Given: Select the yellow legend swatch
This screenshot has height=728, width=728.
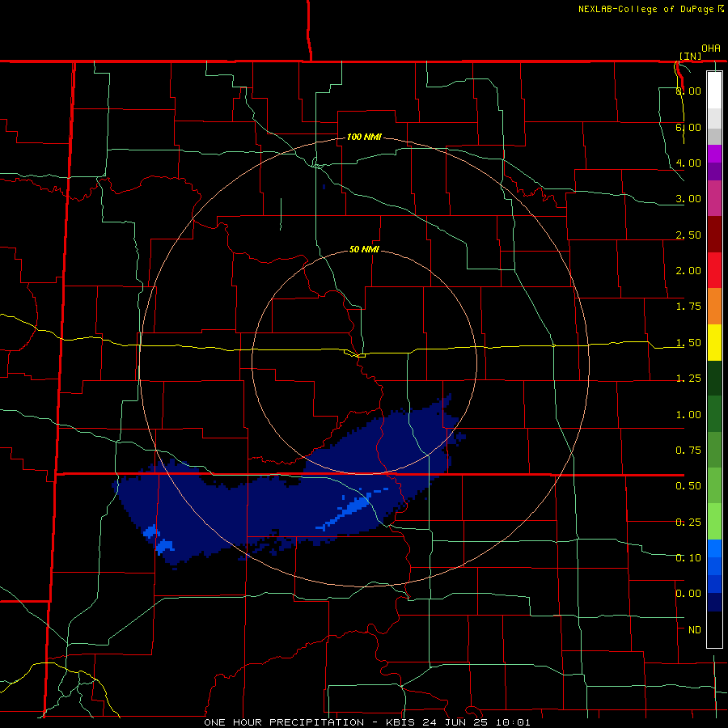Looking at the screenshot, I should 714,342.
